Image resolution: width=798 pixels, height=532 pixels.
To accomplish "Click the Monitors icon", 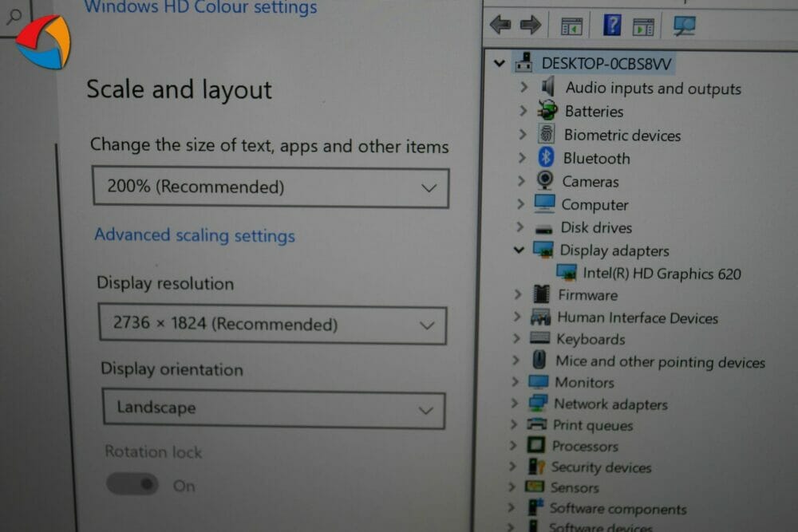I will 539,381.
